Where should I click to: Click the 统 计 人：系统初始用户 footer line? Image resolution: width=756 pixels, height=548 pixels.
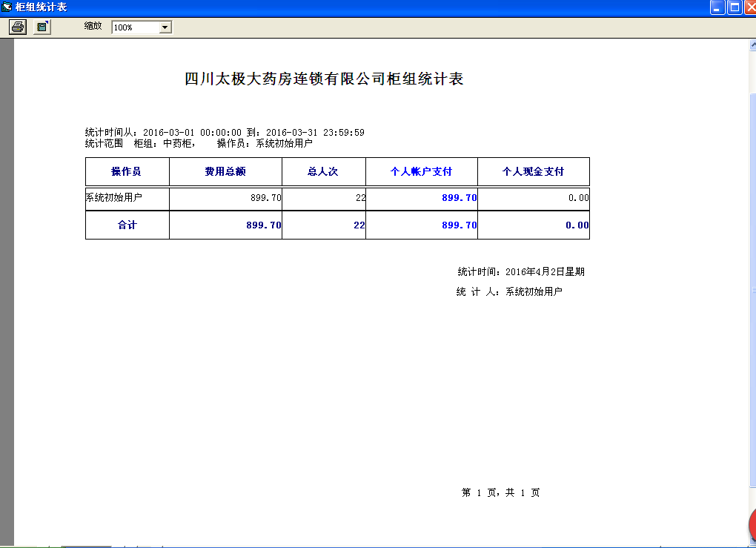pyautogui.click(x=509, y=291)
